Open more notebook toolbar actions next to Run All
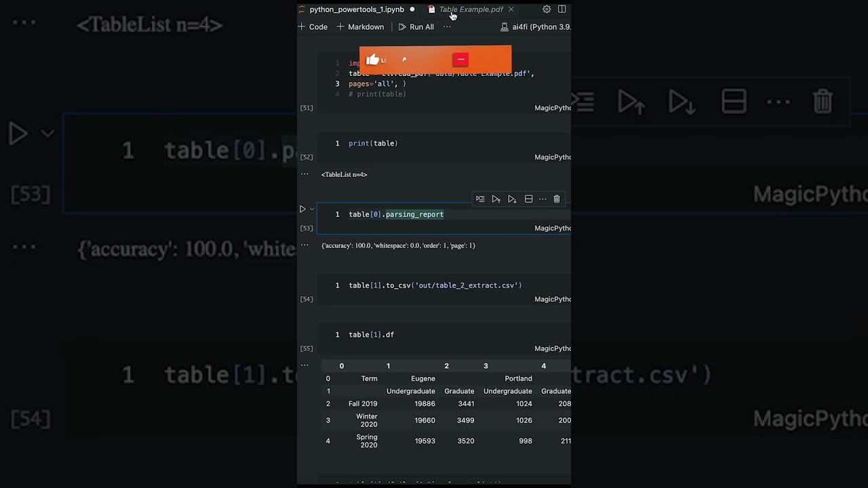This screenshot has height=488, width=868. coord(447,27)
